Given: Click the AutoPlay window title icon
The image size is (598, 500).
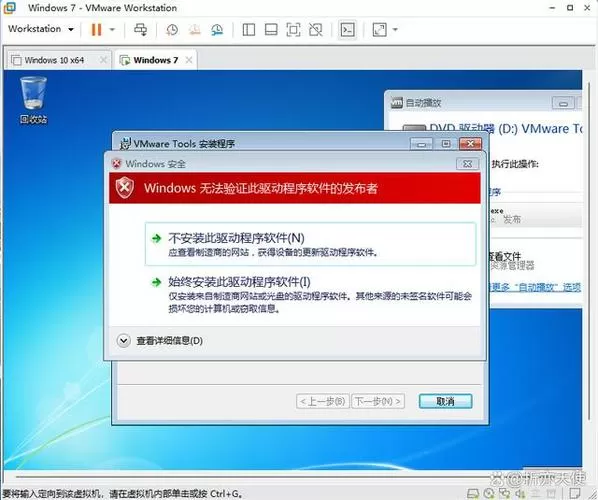Looking at the screenshot, I should [x=397, y=103].
